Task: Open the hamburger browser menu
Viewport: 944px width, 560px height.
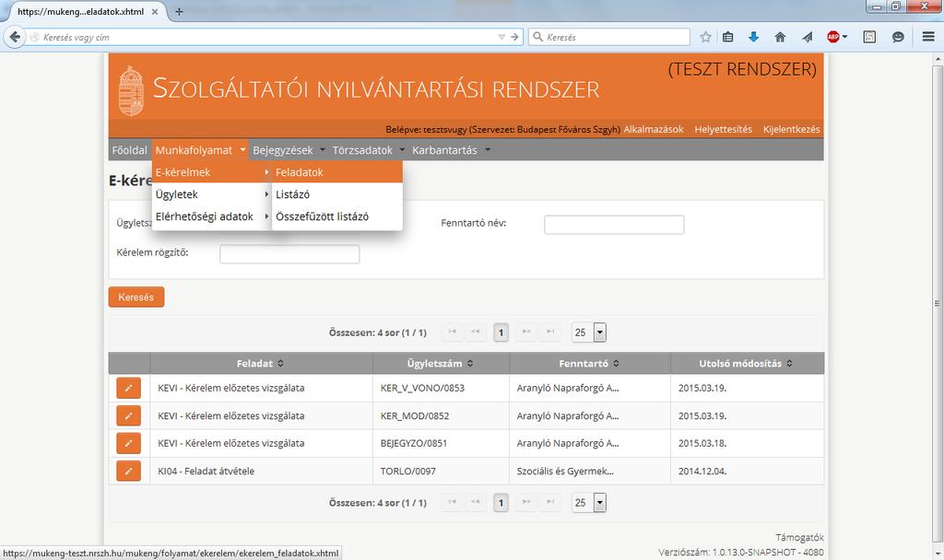Action: [x=928, y=37]
